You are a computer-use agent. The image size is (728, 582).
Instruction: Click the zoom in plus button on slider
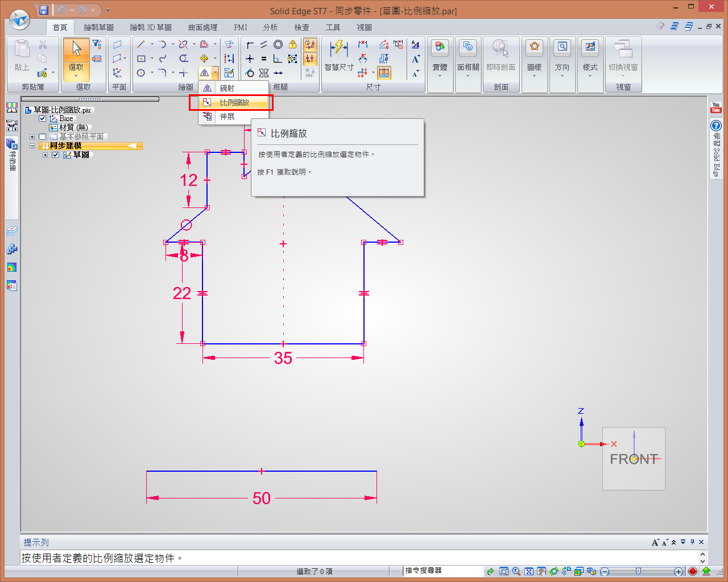(x=679, y=571)
